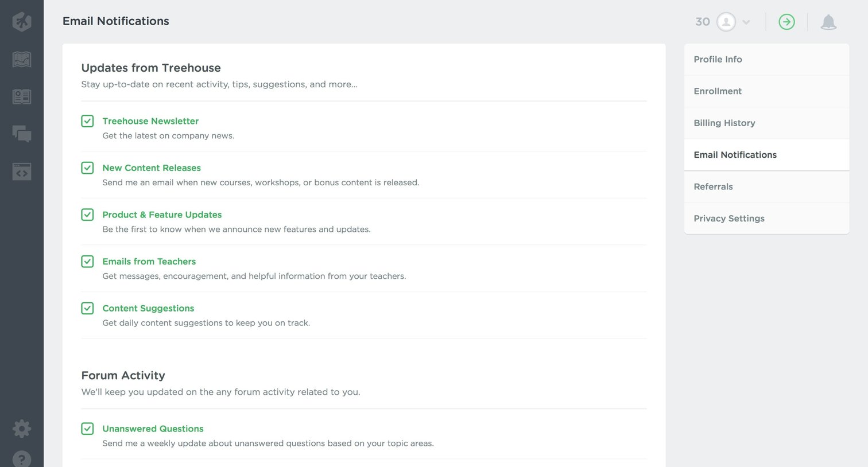The width and height of the screenshot is (868, 467).
Task: Open the Community chat bubbles icon
Action: click(x=22, y=134)
